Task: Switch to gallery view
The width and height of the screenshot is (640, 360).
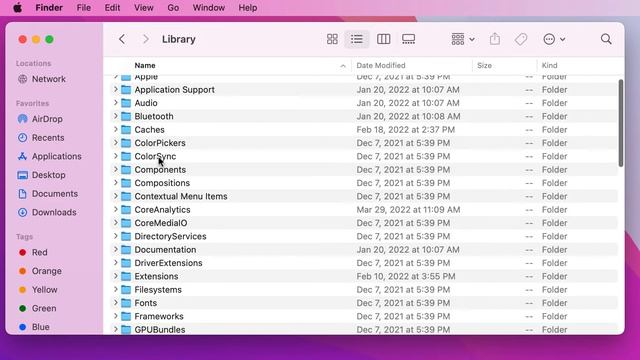Action: tap(408, 39)
